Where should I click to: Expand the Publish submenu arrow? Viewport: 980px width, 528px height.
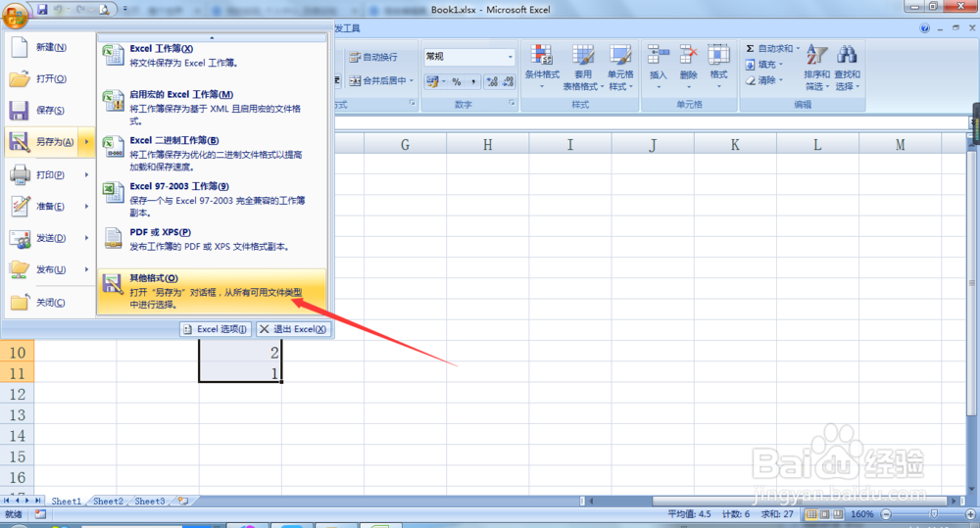point(87,269)
